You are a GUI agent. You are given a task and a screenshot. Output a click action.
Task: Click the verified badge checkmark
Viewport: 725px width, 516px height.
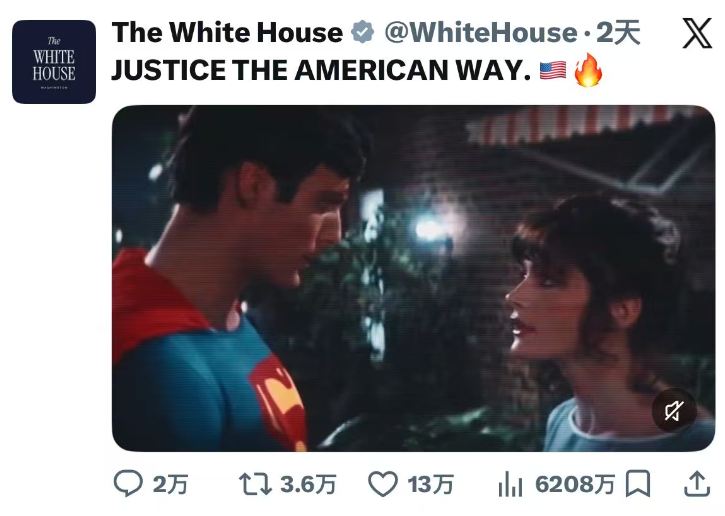[x=361, y=33]
